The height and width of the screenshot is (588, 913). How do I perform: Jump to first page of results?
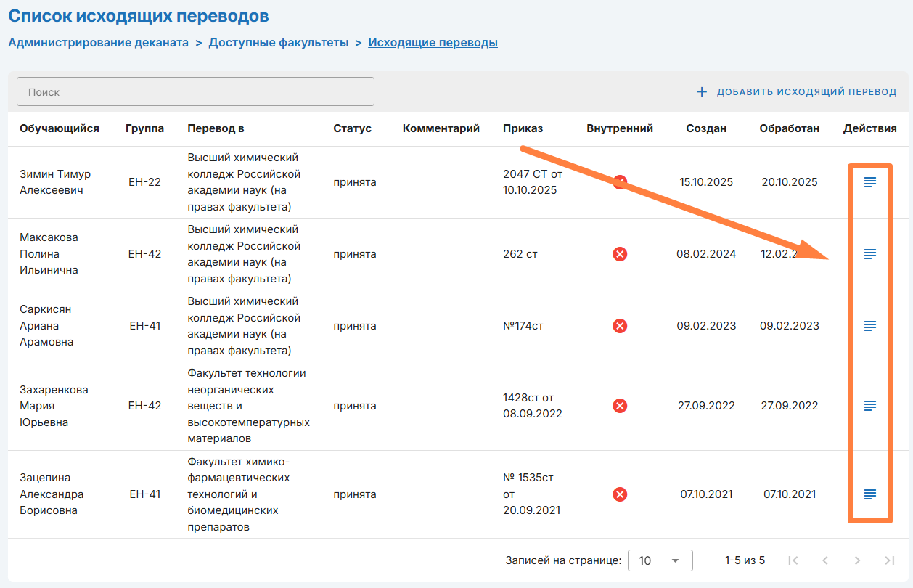(x=793, y=560)
